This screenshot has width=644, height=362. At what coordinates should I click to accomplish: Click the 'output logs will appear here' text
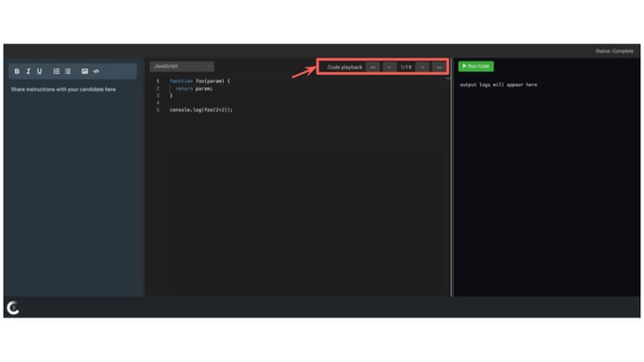[498, 85]
